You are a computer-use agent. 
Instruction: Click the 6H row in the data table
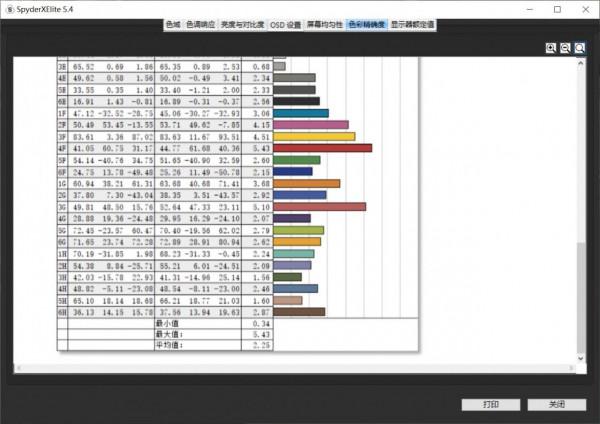(150, 311)
